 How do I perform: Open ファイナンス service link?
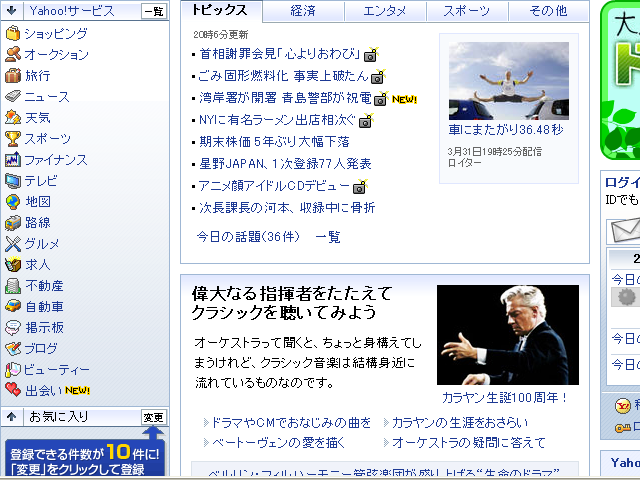pyautogui.click(x=56, y=160)
